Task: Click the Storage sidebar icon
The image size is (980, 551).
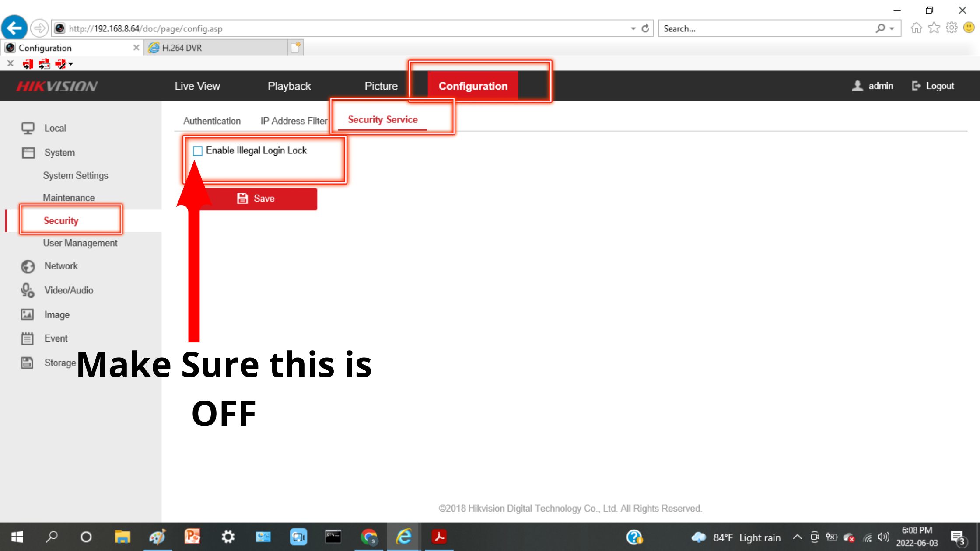Action: click(x=28, y=363)
